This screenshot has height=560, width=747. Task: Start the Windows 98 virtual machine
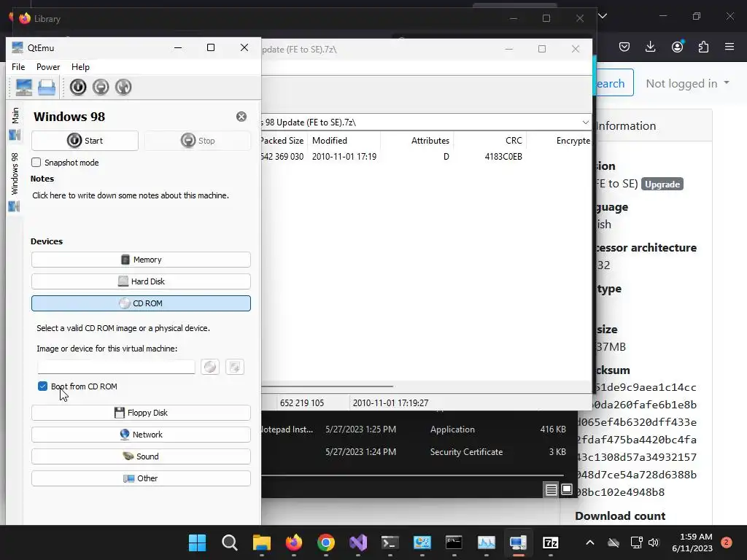85,141
